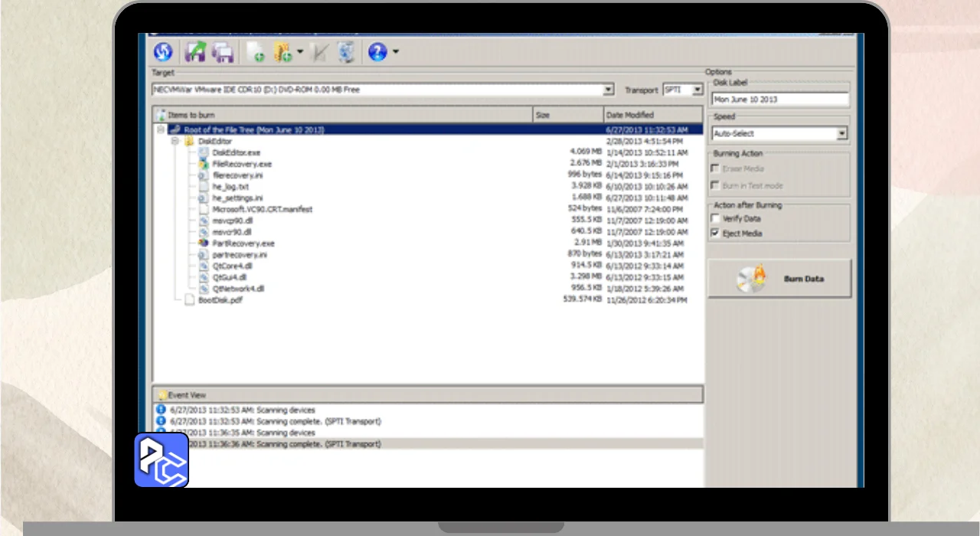Select BootDisk.pdf in the file tree
This screenshot has height=536, width=980.
[x=220, y=300]
